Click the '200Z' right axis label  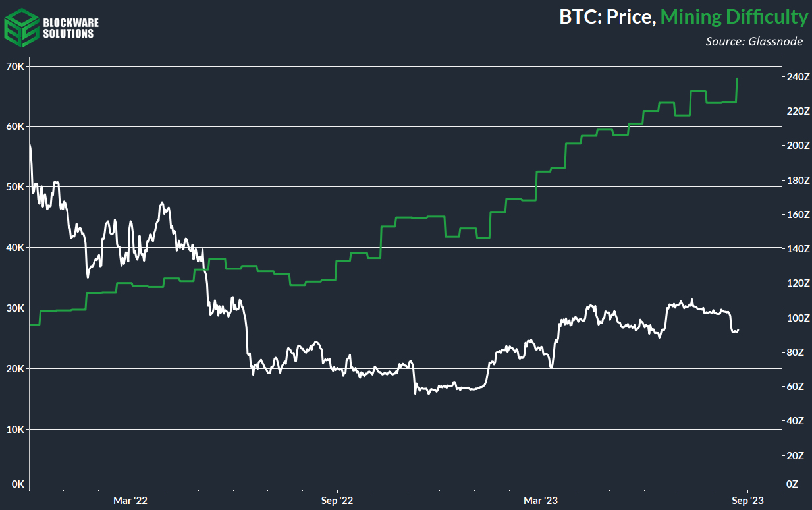coord(798,145)
